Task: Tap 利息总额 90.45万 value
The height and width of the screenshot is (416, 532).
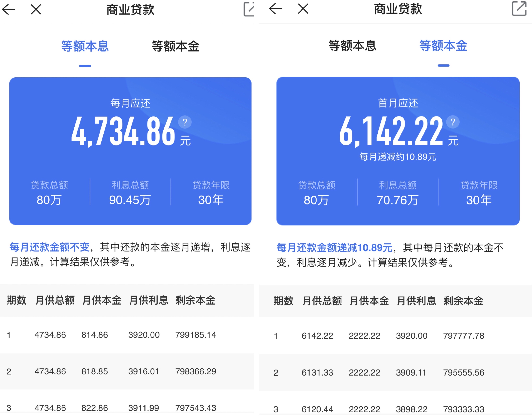Action: point(130,200)
